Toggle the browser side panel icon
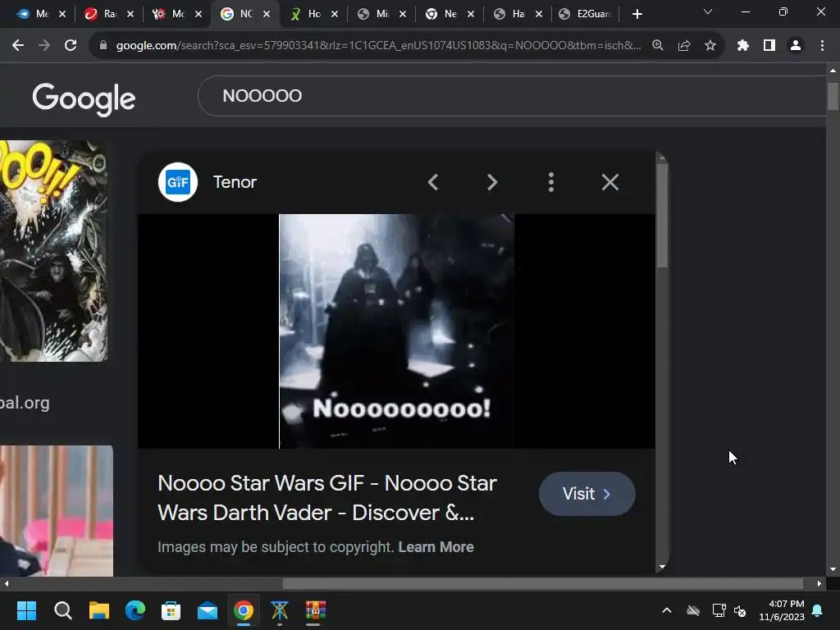 [769, 46]
